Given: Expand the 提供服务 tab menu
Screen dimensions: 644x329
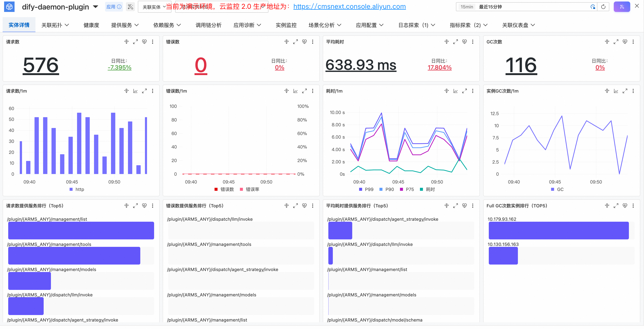Looking at the screenshot, I should (x=125, y=25).
